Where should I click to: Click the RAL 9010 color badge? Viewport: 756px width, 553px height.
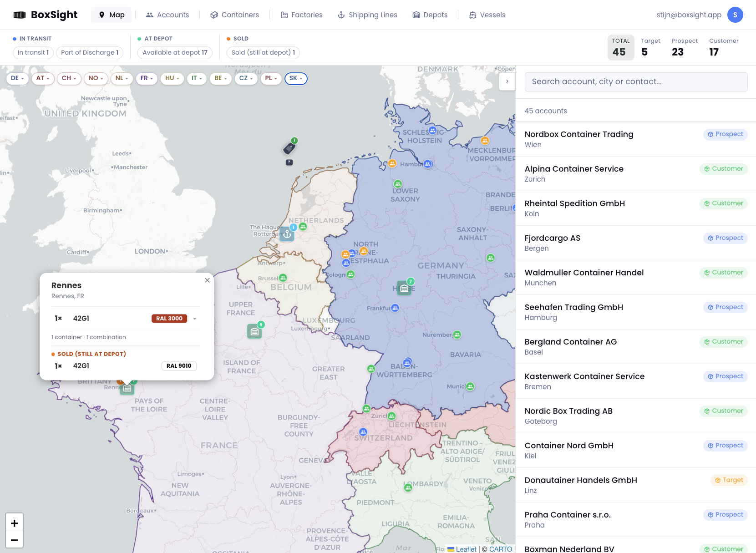point(179,366)
